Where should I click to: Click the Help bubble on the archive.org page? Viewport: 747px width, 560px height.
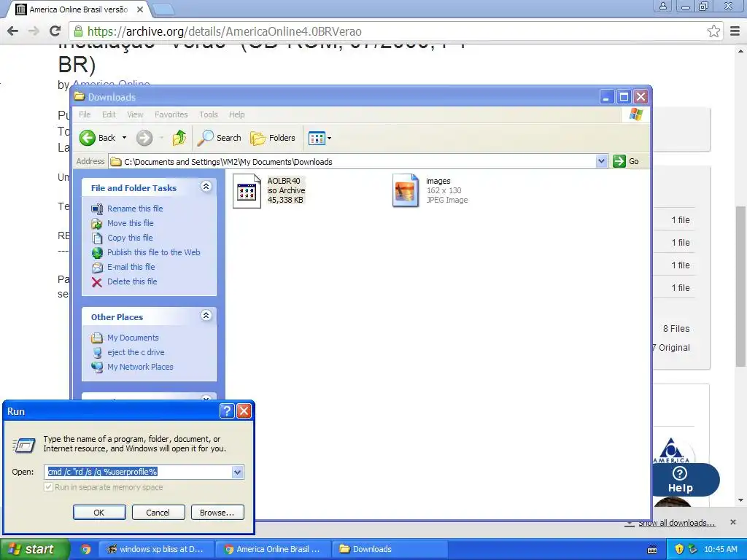[x=681, y=480]
